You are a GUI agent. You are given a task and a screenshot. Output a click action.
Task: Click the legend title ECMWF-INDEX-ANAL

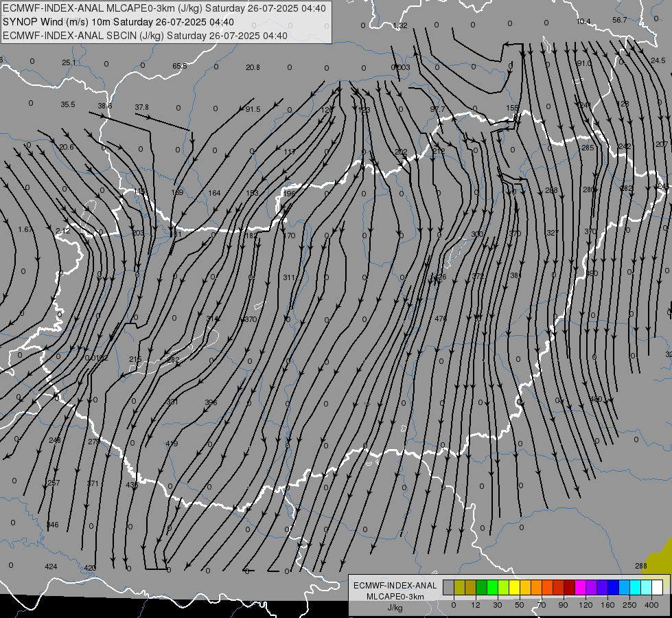[x=395, y=586]
